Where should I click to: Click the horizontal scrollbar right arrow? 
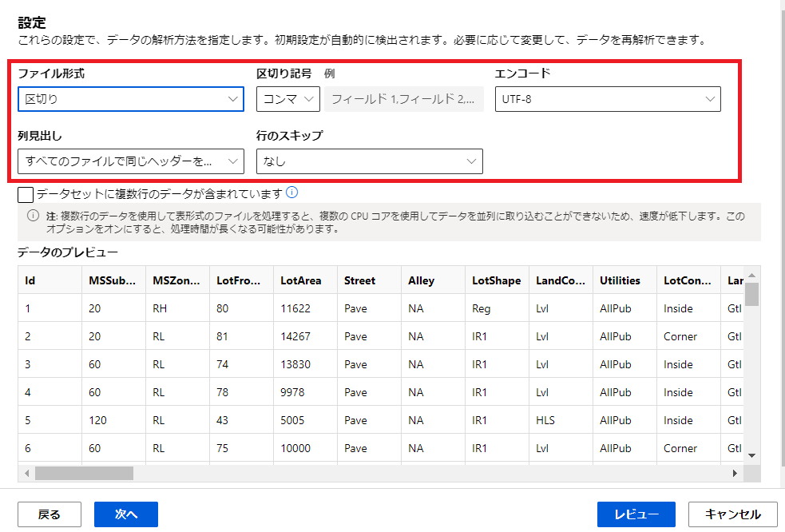pyautogui.click(x=735, y=474)
